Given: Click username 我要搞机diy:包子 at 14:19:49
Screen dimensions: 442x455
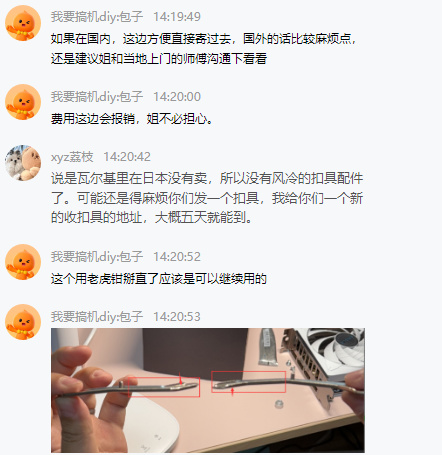Looking at the screenshot, I should (97, 17).
